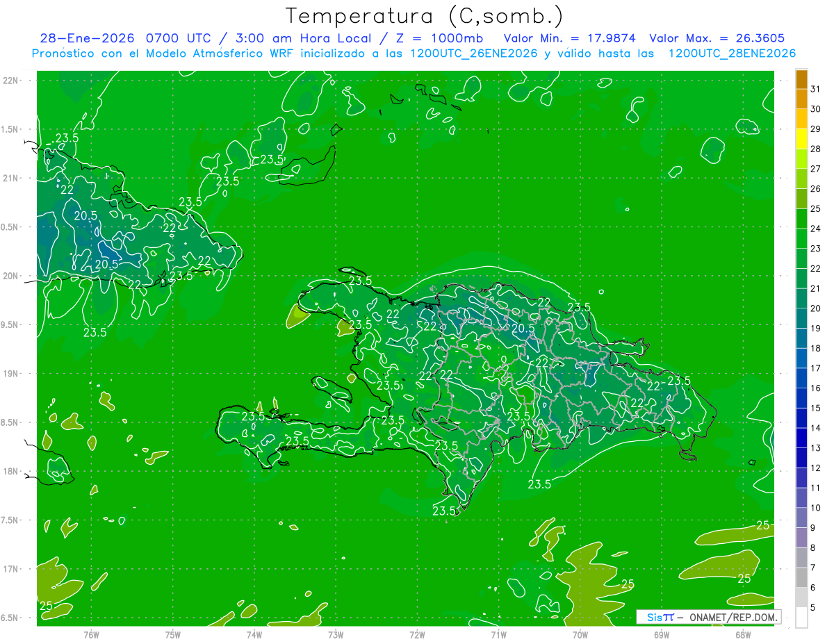Select the blue swatch between legend values 16 and 17

coord(801,378)
